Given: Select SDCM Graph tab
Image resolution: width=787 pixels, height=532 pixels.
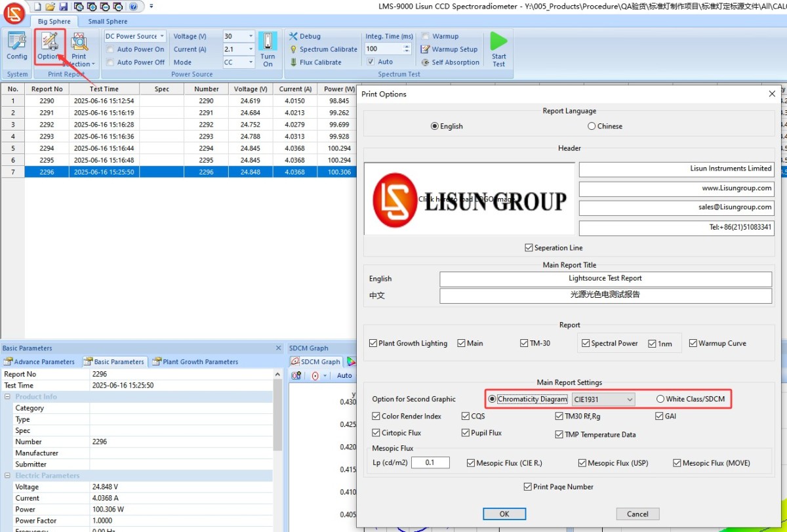Looking at the screenshot, I should (315, 361).
